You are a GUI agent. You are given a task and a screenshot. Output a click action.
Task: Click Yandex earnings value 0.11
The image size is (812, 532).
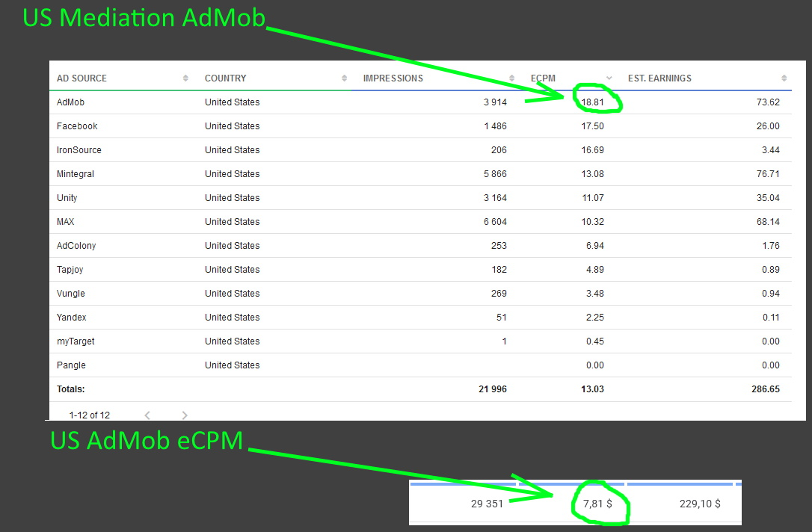pyautogui.click(x=771, y=318)
